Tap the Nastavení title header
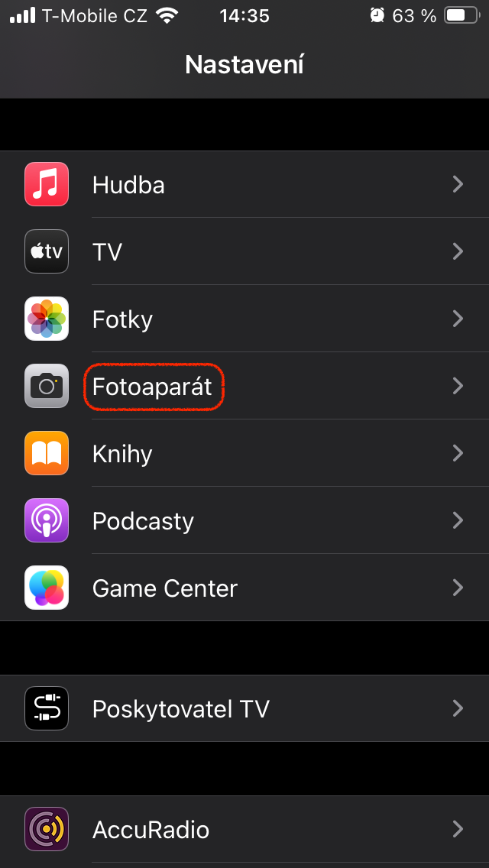Viewport: 489px width, 868px height. coord(244,65)
